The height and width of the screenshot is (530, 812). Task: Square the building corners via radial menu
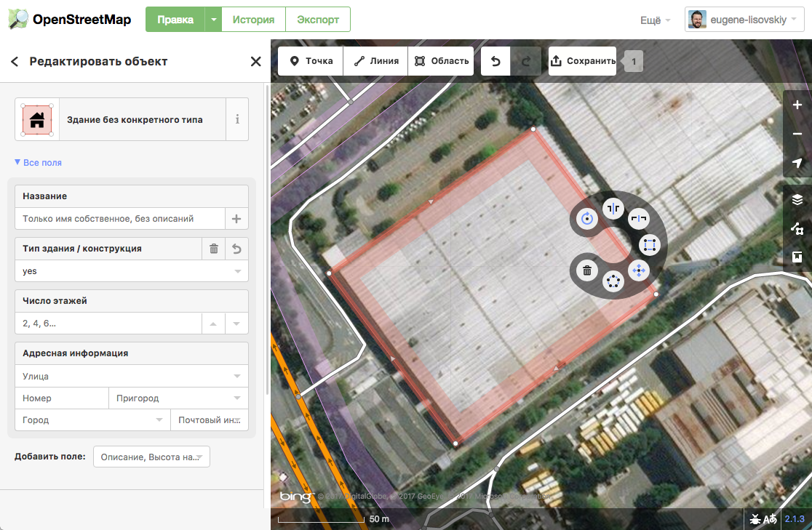point(649,244)
